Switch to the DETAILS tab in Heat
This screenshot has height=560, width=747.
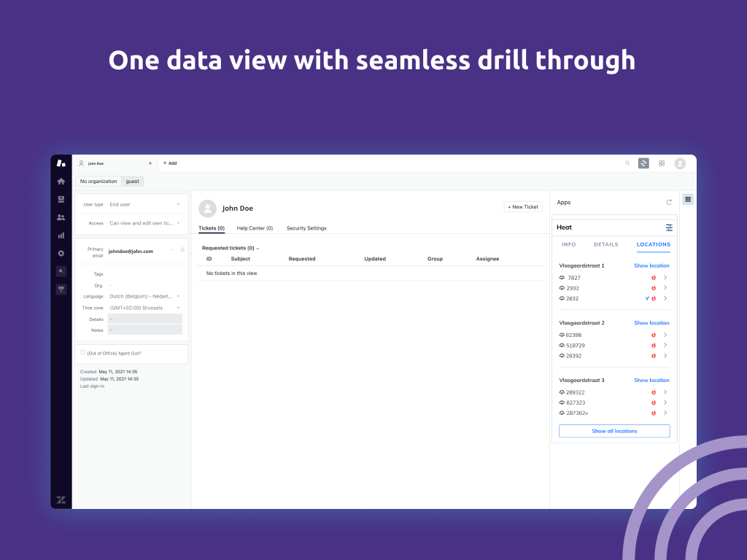coord(605,244)
